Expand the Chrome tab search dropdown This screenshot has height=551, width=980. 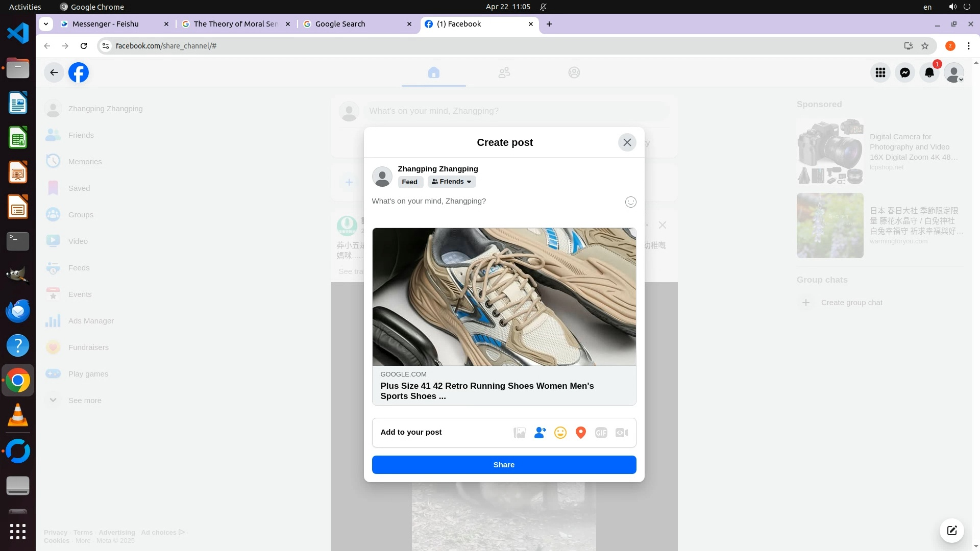pyautogui.click(x=46, y=23)
